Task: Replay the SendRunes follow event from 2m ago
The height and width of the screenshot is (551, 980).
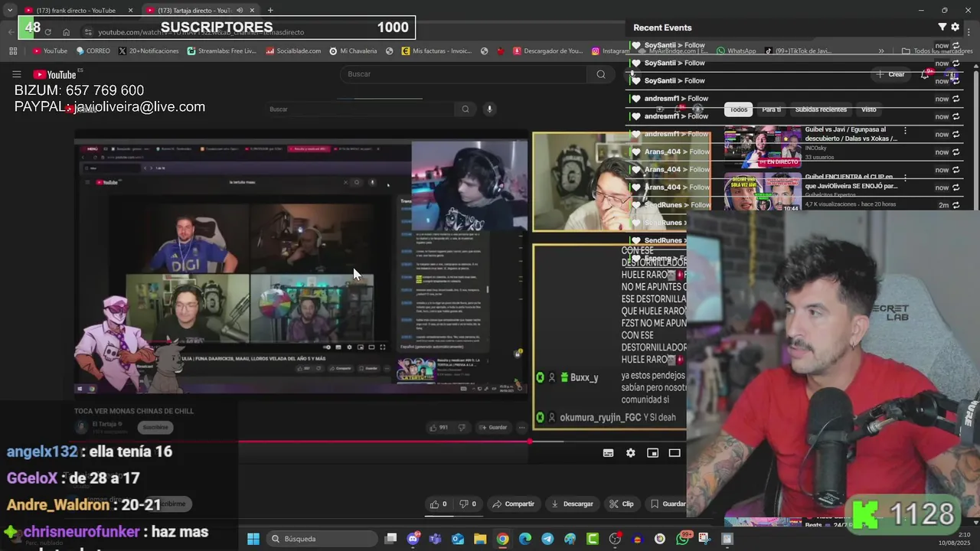Action: pos(956,205)
